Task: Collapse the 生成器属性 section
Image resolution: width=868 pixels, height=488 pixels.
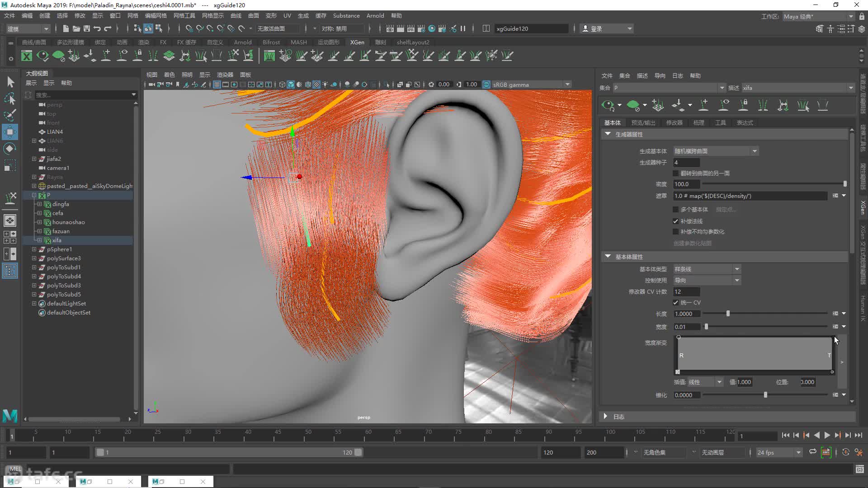Action: 608,134
